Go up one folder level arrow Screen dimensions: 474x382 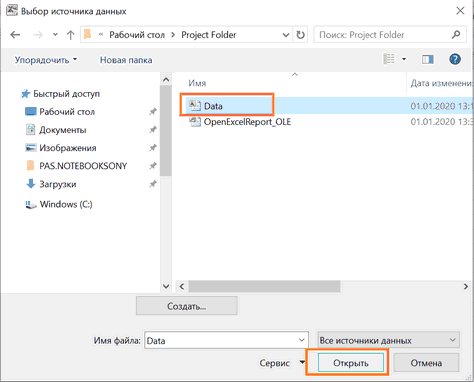tap(70, 35)
